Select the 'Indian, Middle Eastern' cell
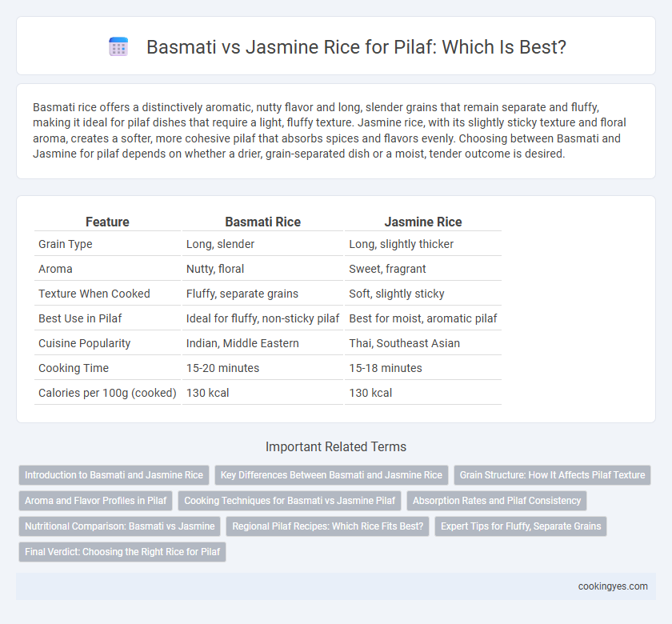The image size is (672, 624). pos(242,343)
